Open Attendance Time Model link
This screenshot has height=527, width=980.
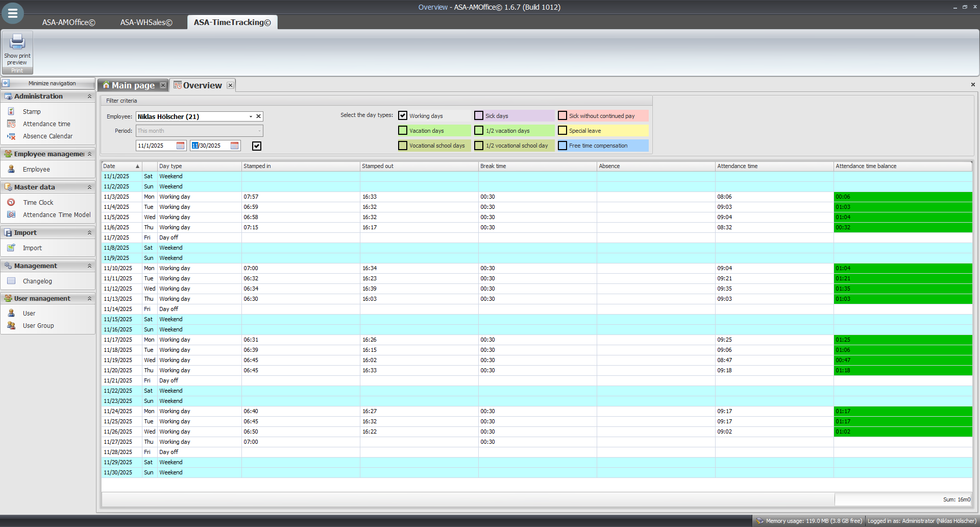57,215
